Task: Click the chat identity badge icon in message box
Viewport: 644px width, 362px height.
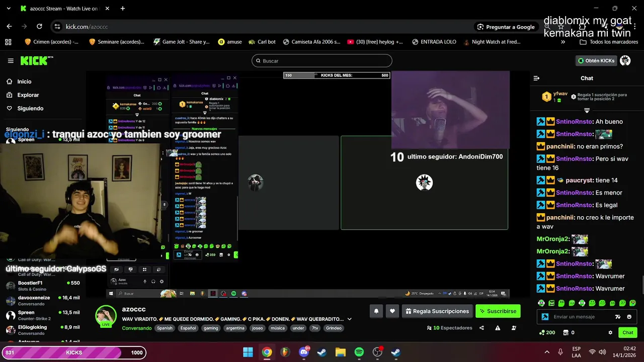Action: (x=545, y=317)
